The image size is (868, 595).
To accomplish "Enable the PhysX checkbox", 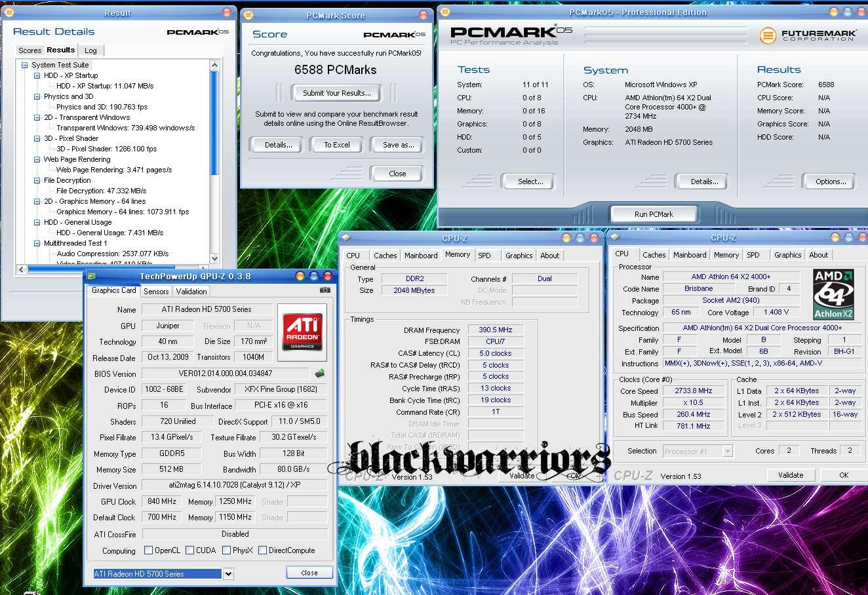I will [226, 550].
